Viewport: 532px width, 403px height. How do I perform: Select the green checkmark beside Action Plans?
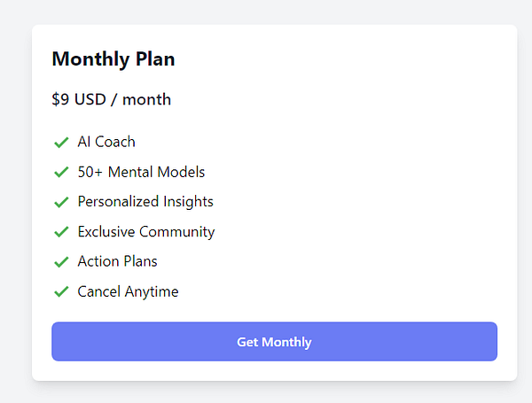coord(61,262)
